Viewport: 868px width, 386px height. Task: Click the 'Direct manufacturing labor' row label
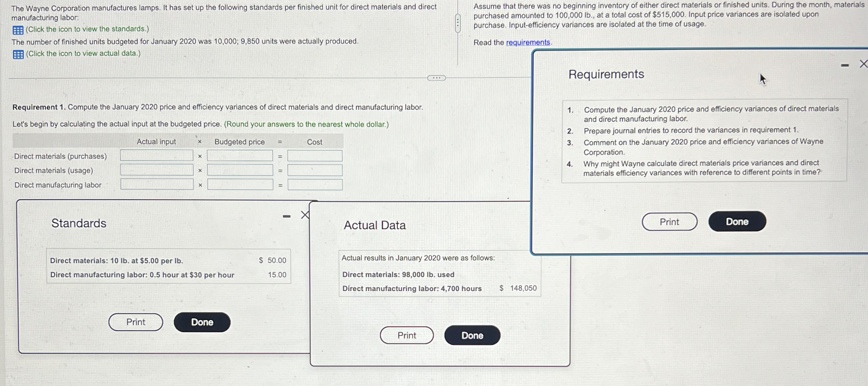coord(58,185)
